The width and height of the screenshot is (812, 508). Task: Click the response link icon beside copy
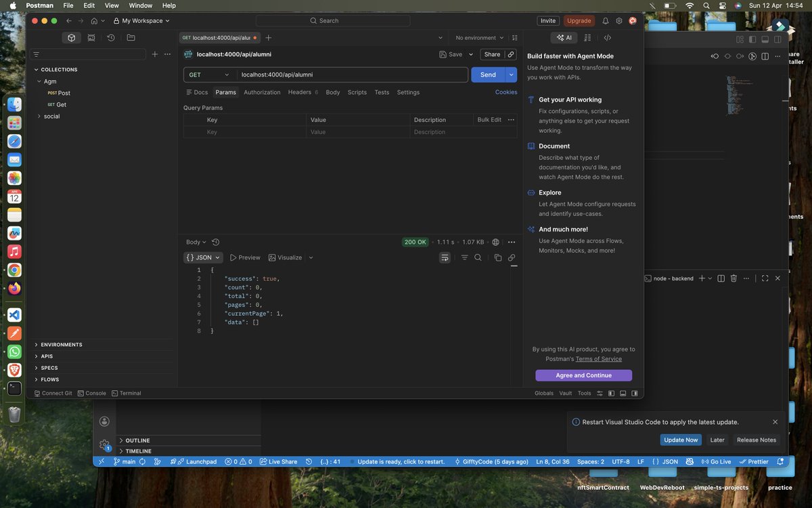point(512,257)
